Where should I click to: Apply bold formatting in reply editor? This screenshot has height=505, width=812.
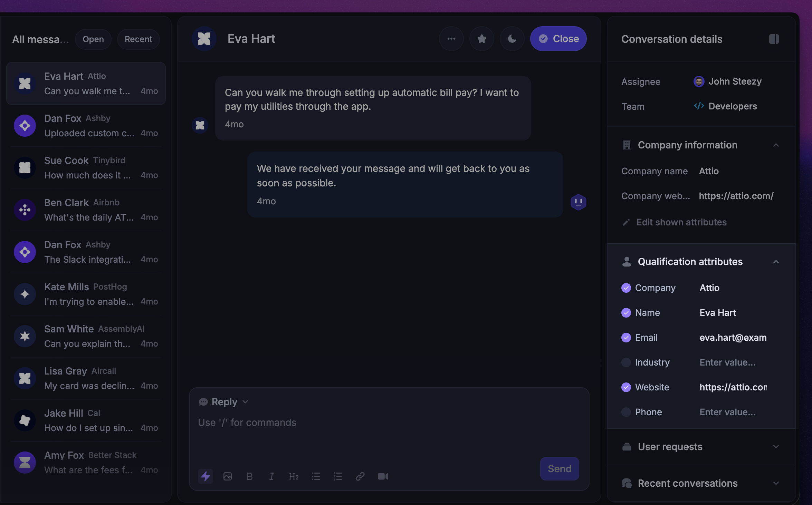coord(249,476)
